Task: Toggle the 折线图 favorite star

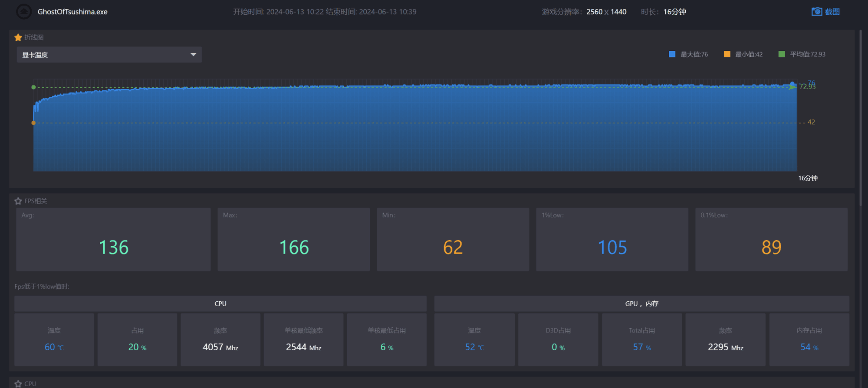Action: (x=18, y=37)
